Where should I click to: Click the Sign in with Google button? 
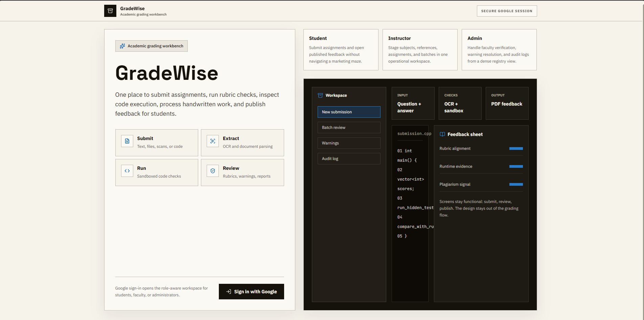(251, 292)
